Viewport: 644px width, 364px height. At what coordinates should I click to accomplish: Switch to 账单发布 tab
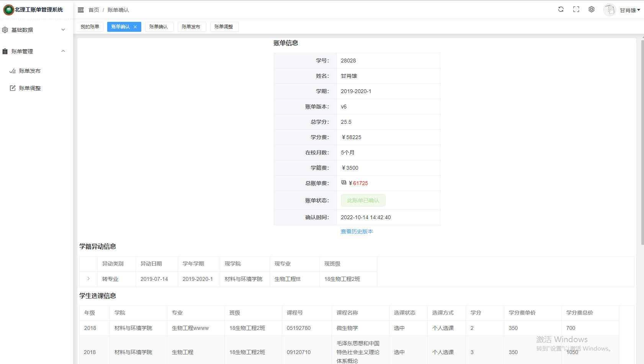pos(191,27)
